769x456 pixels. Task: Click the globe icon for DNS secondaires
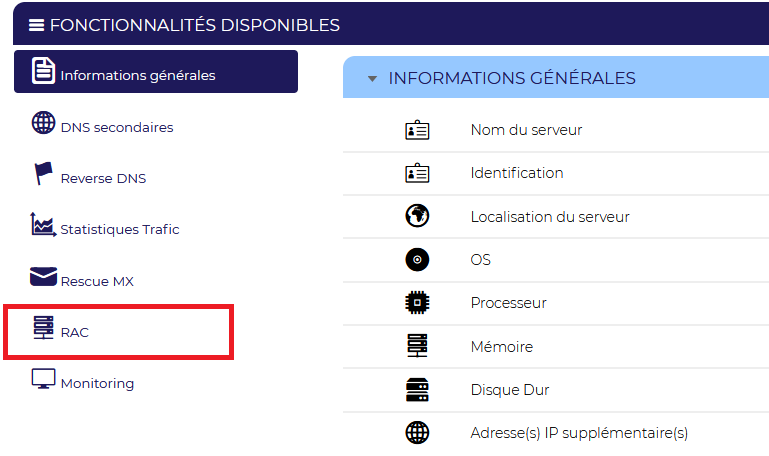click(x=44, y=122)
